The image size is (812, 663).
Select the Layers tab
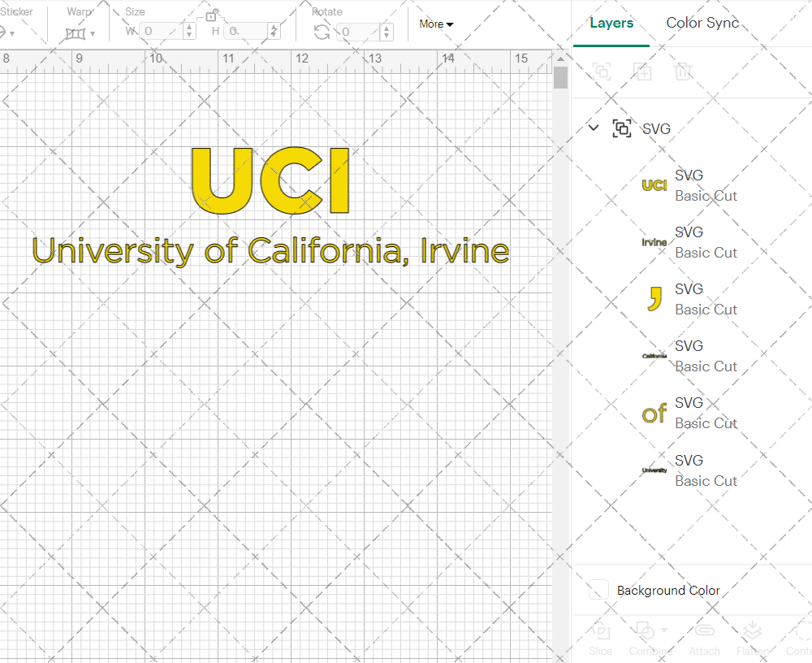[x=611, y=23]
